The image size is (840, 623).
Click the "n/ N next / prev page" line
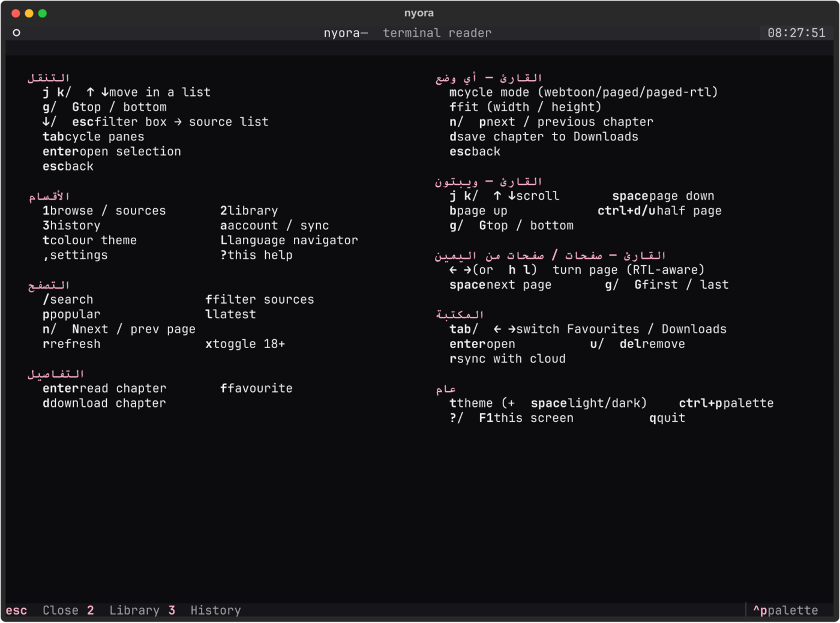(x=119, y=330)
